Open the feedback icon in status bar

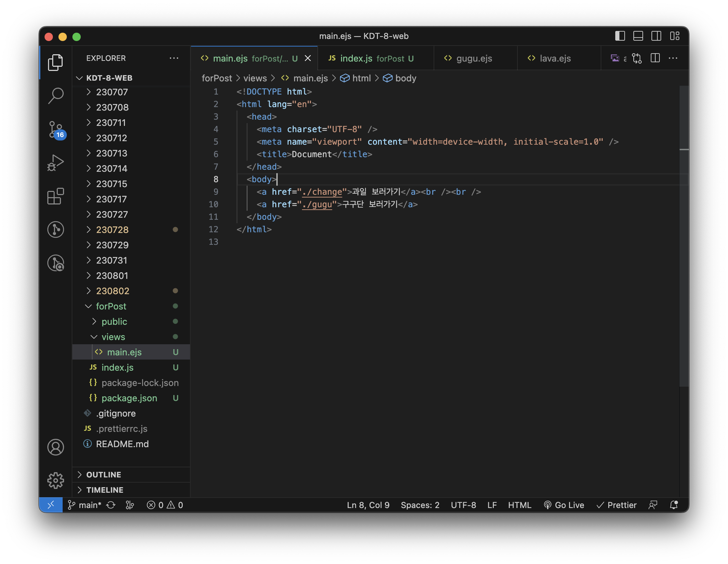(653, 505)
